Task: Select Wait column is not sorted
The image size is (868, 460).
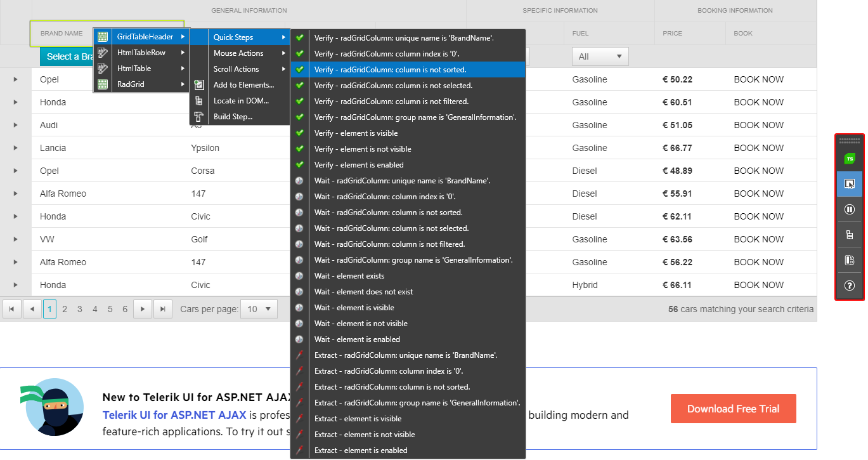Action: (408, 213)
